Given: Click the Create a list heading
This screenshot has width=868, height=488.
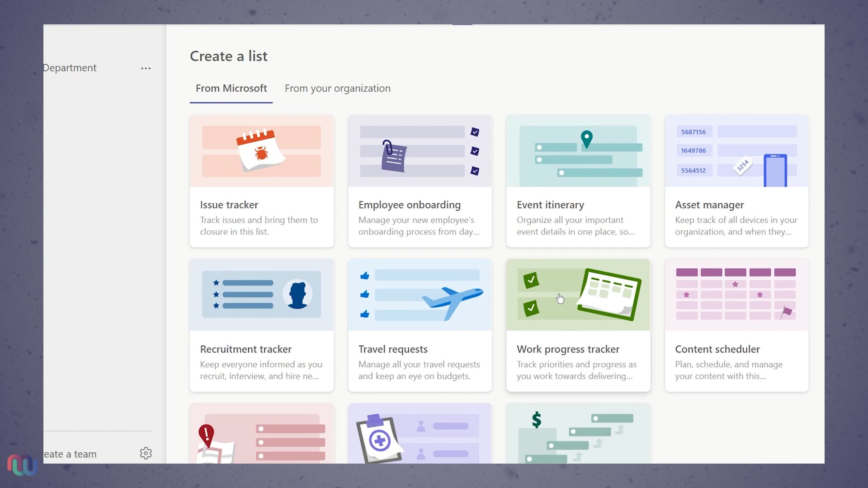Looking at the screenshot, I should tap(229, 56).
